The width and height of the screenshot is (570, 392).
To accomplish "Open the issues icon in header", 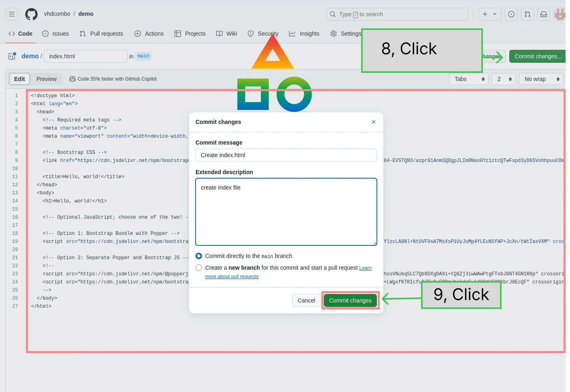I will [x=511, y=14].
